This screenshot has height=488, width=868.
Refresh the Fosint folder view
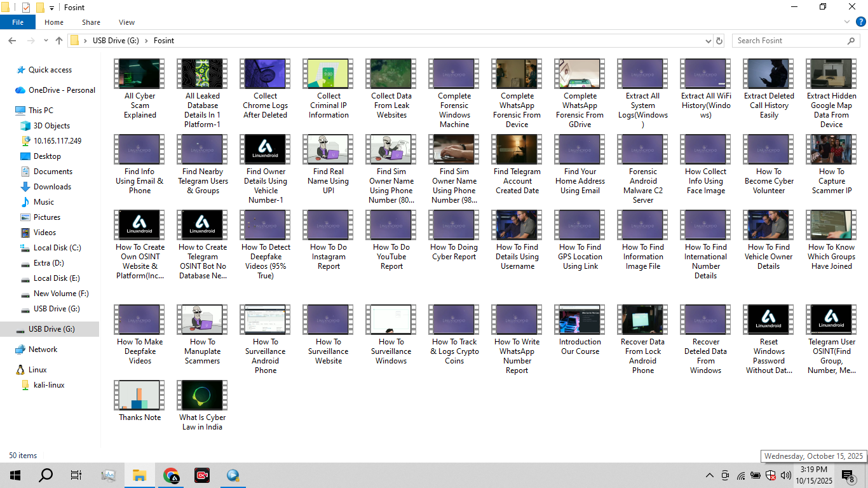click(x=719, y=41)
